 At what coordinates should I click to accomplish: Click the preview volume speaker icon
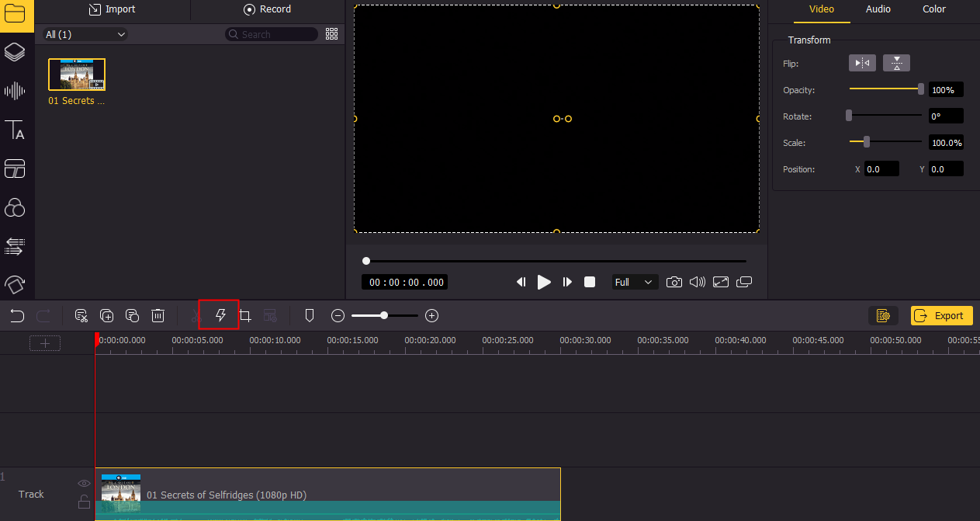tap(698, 282)
